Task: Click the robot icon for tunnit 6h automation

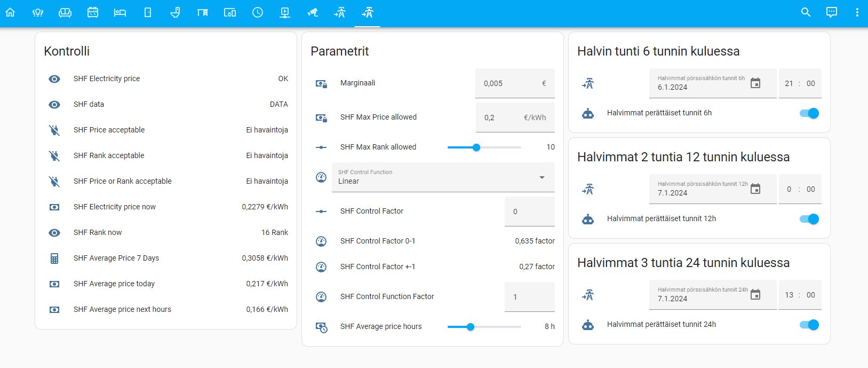Action: (x=587, y=113)
